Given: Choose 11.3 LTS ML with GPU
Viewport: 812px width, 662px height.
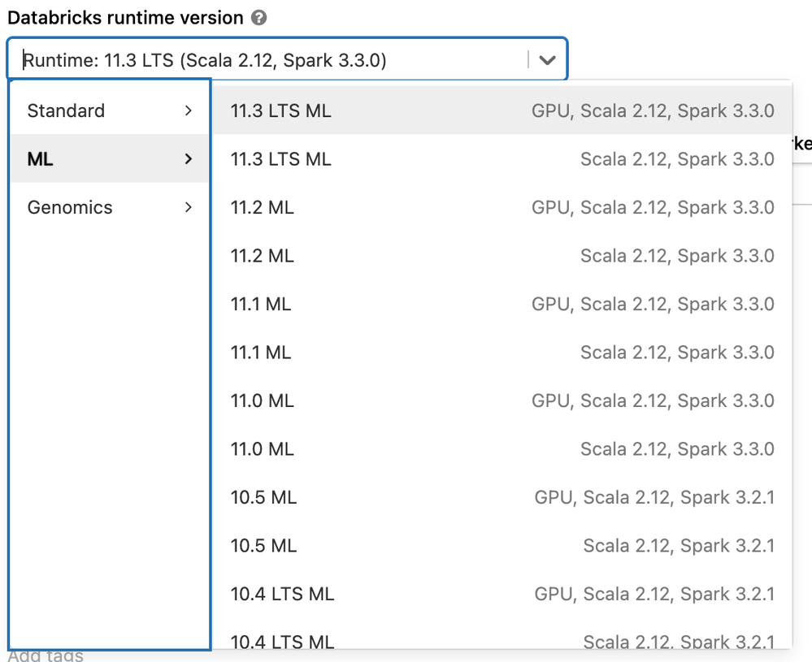Looking at the screenshot, I should click(502, 110).
